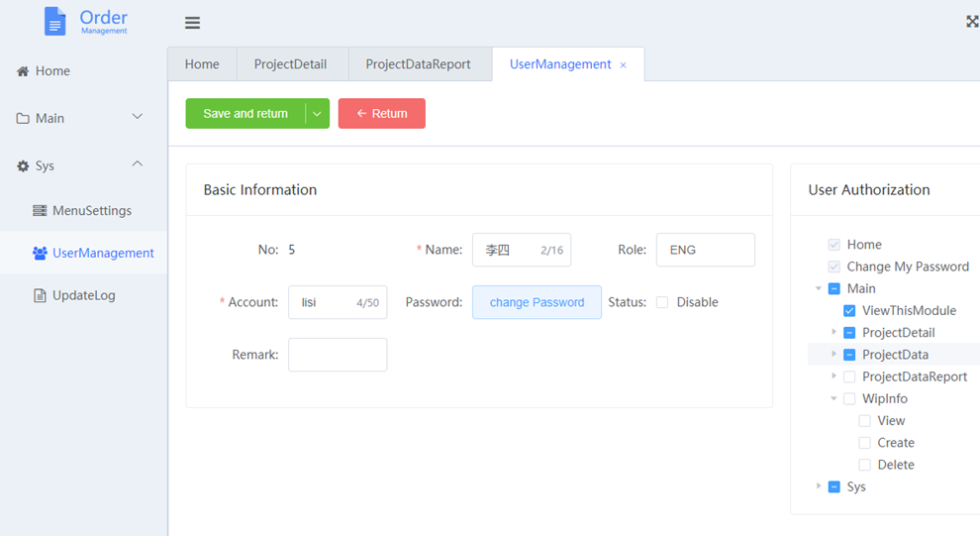This screenshot has width=980, height=536.
Task: Expand the Sys tree node arrow
Action: (x=819, y=485)
